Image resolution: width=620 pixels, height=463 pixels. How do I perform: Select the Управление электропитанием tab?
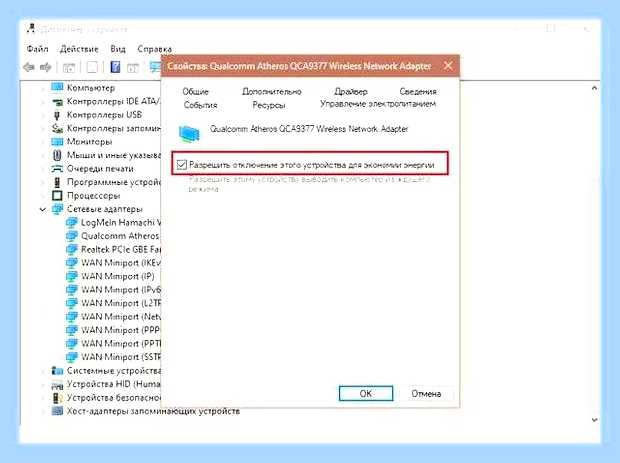[378, 104]
